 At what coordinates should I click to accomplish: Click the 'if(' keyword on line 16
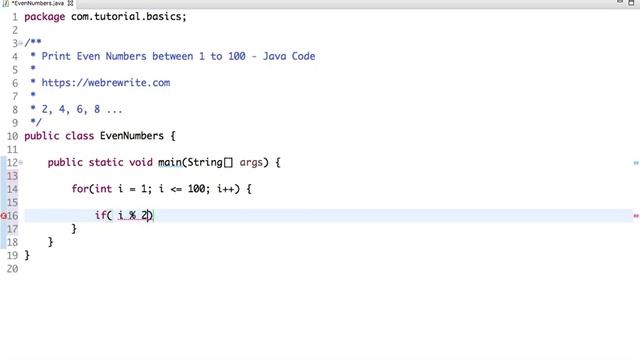(103, 215)
